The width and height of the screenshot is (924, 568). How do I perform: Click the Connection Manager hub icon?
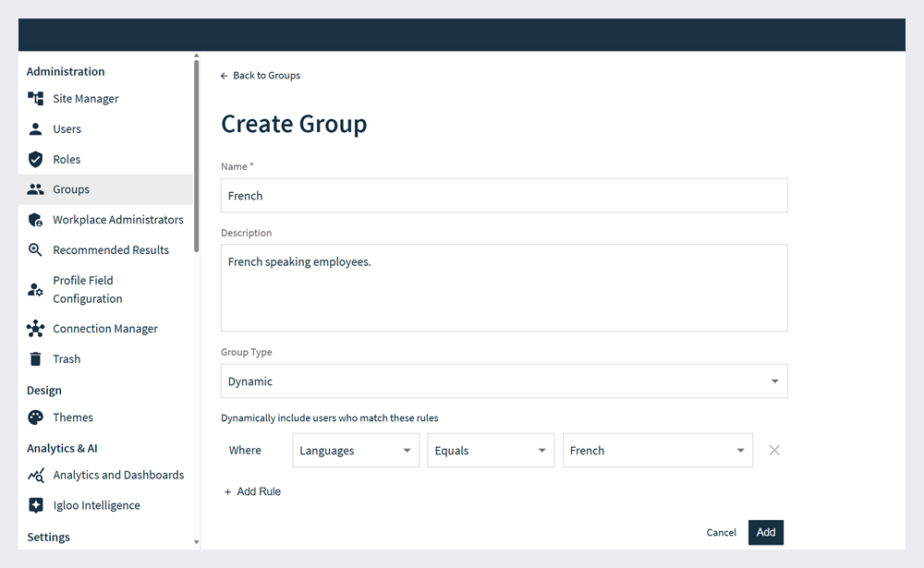[x=35, y=329]
